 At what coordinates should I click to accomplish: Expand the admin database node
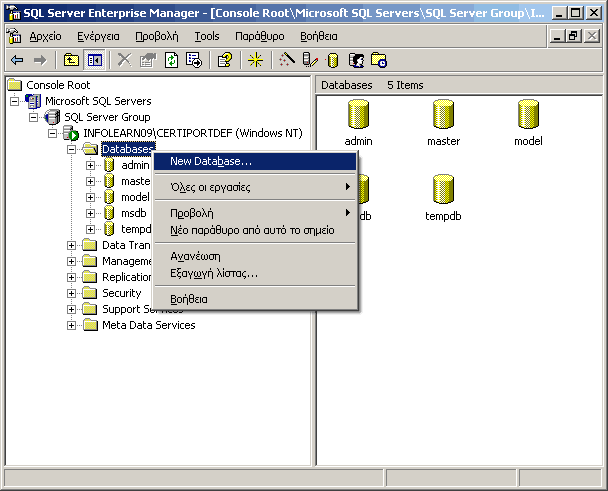coord(90,165)
